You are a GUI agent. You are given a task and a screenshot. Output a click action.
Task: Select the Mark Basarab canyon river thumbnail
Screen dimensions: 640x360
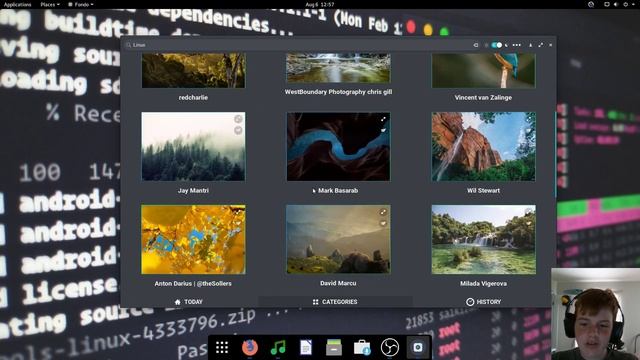(x=338, y=147)
